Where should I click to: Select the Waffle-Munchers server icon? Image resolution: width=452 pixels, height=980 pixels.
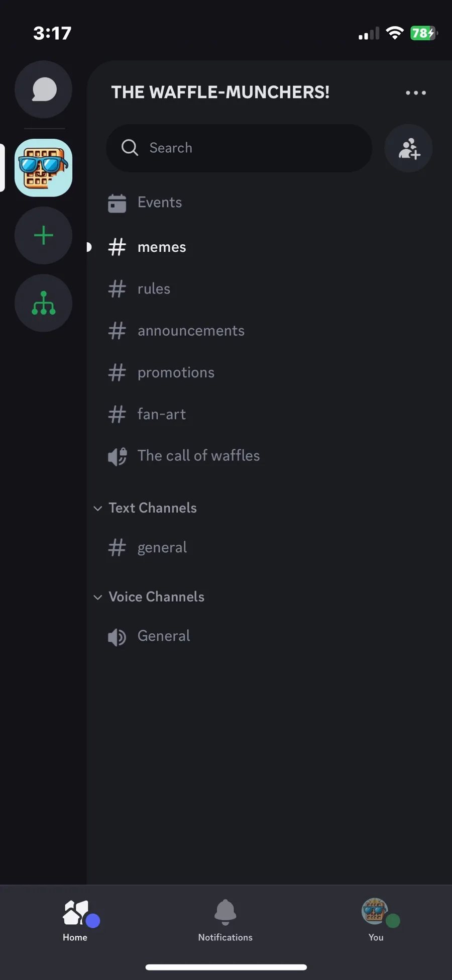tap(44, 168)
